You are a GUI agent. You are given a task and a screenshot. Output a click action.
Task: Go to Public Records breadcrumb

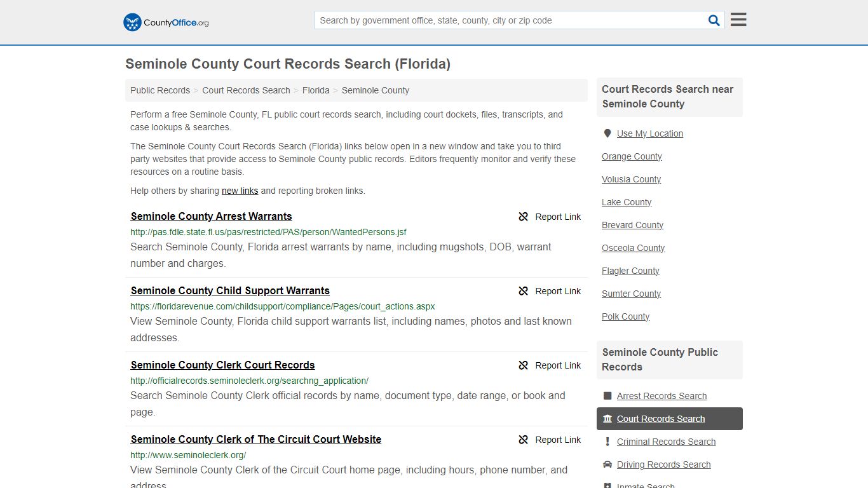pos(160,90)
